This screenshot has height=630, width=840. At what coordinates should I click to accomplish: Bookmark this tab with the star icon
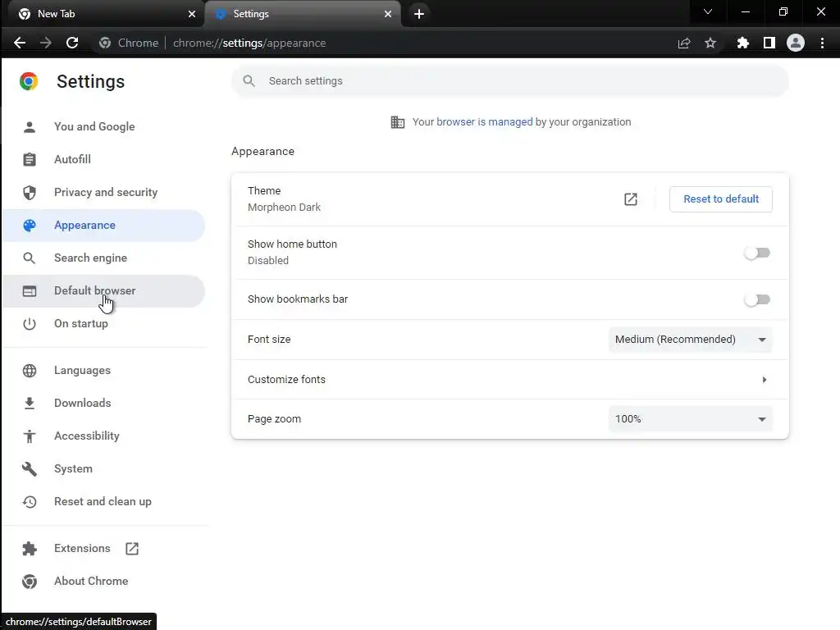[x=710, y=43]
